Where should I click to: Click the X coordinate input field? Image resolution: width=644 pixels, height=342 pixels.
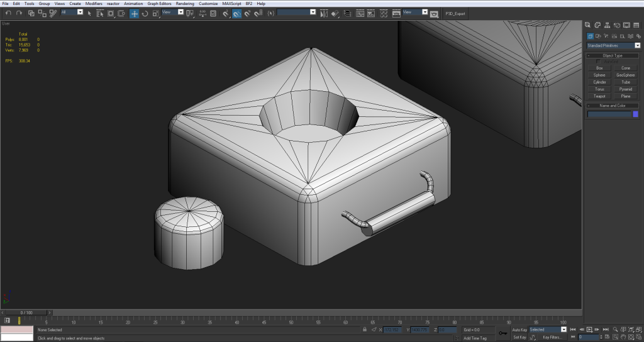[392, 329]
